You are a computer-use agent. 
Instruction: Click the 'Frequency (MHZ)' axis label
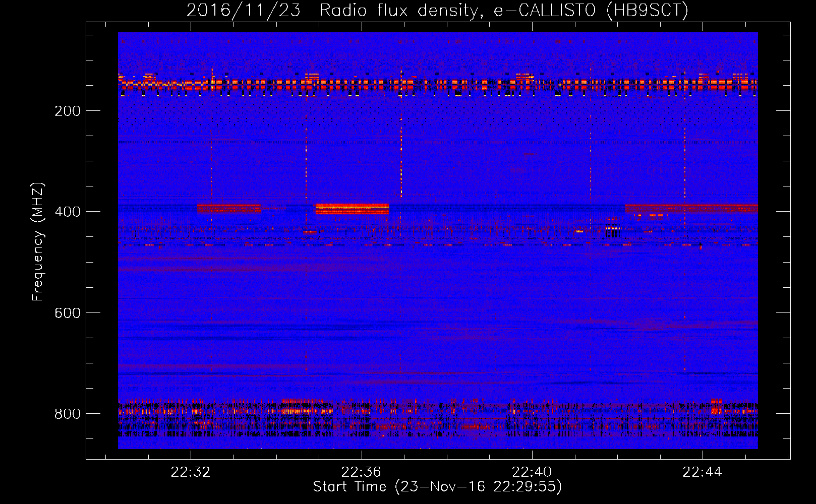click(x=38, y=242)
